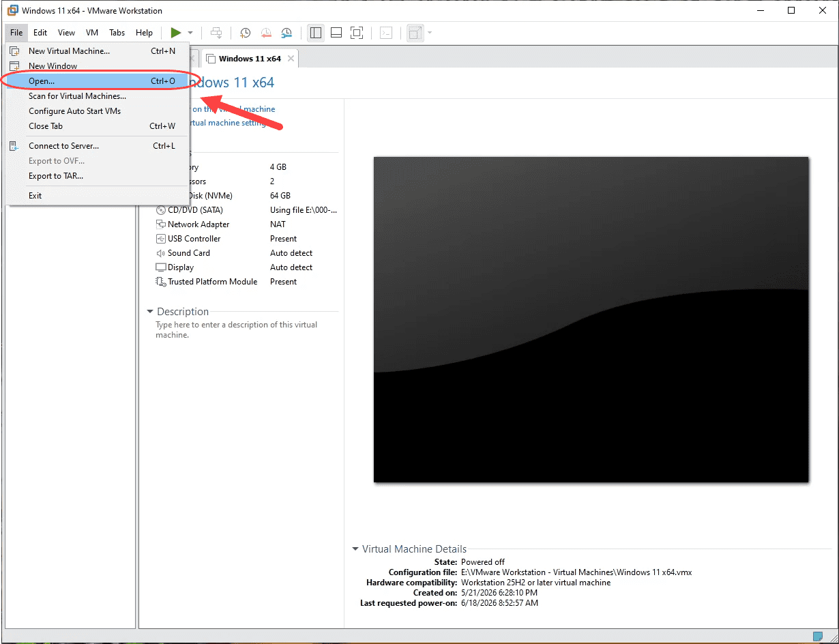Open the stretch guest dropdown arrow
The height and width of the screenshot is (644, 839).
(430, 33)
